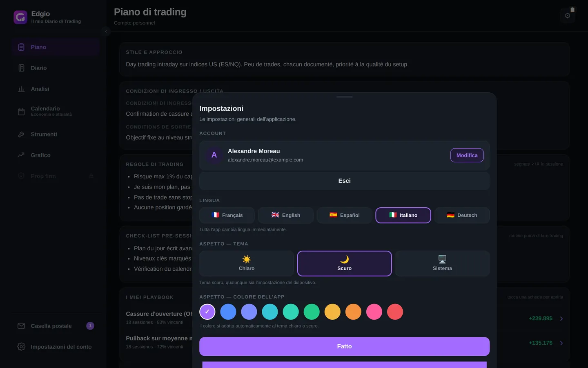Open the +239.89$ playbook chevron
The height and width of the screenshot is (368, 588).
point(561,319)
